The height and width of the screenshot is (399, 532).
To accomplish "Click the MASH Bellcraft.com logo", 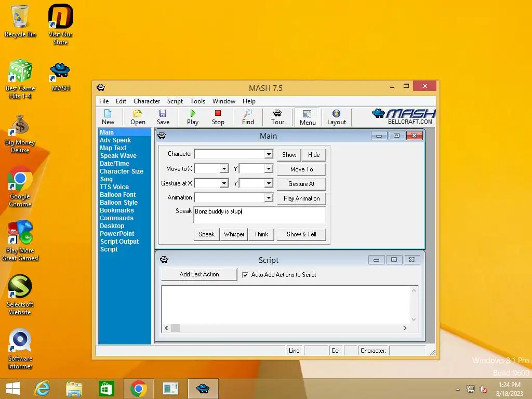I will pyautogui.click(x=403, y=116).
